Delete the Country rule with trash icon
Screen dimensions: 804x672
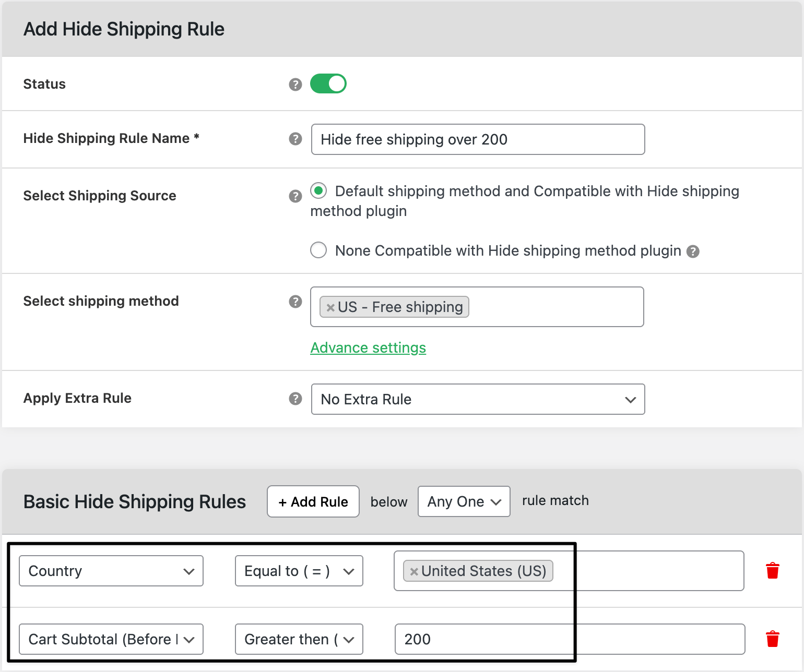coord(773,571)
